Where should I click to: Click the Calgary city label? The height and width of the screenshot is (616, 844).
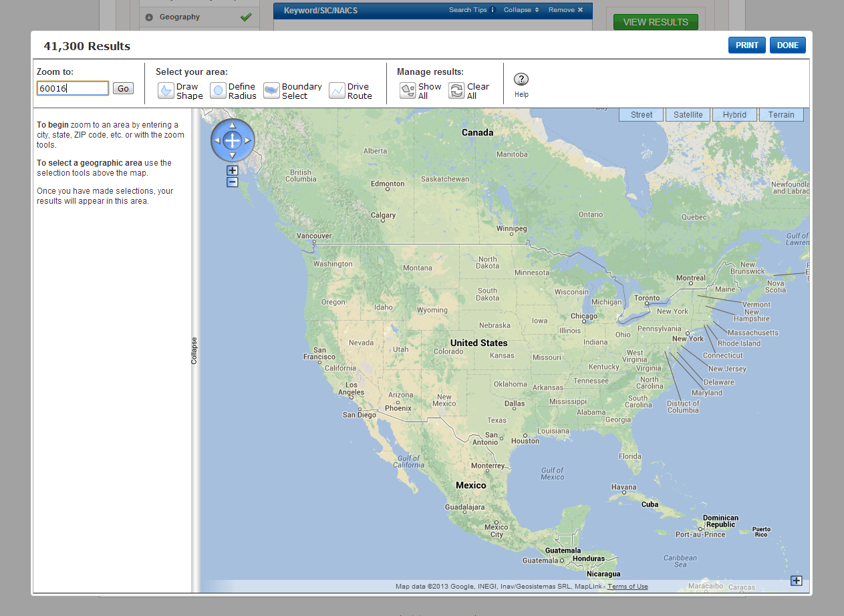click(383, 215)
